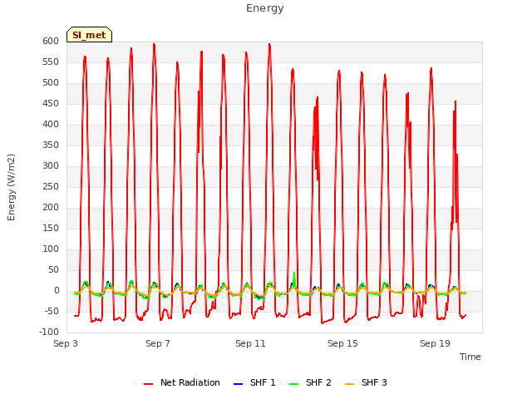Click the 350 y-axis tick label
Screen dimensions: 532x399
[51, 145]
